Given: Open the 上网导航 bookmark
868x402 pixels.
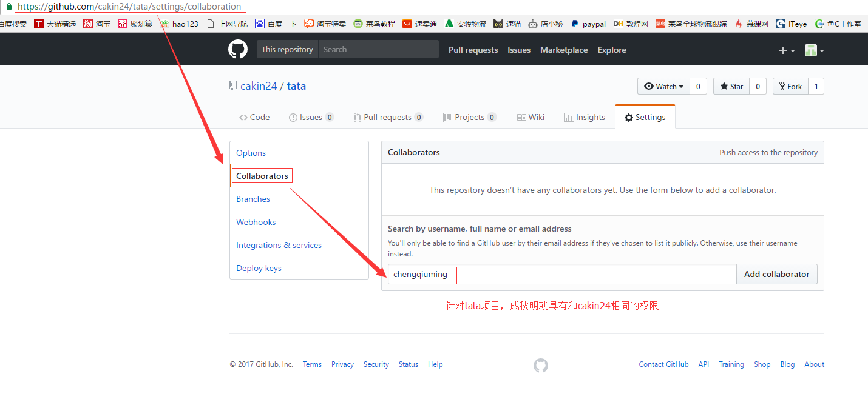Looking at the screenshot, I should (x=228, y=24).
